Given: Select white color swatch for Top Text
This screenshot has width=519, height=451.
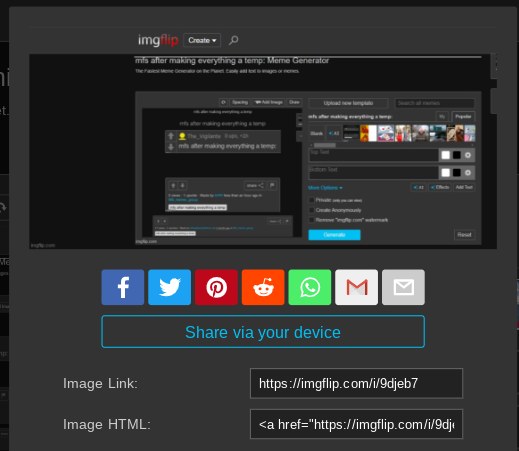Looking at the screenshot, I should click(446, 155).
